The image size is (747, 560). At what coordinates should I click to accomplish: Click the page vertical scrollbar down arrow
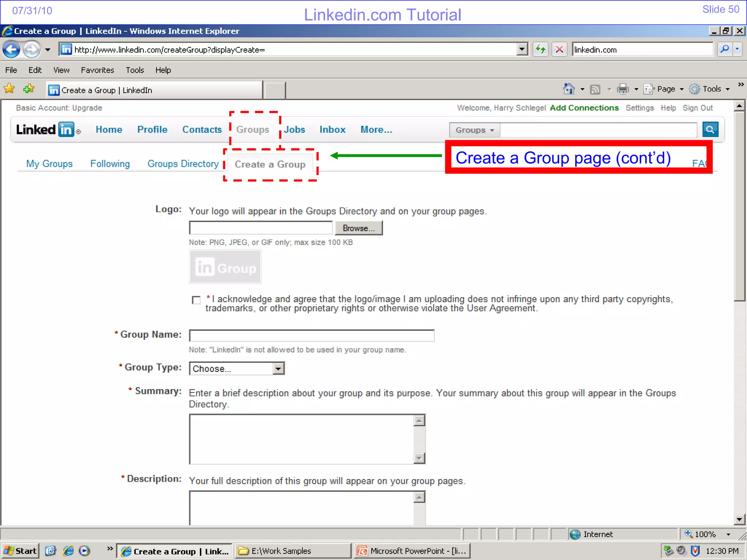739,519
